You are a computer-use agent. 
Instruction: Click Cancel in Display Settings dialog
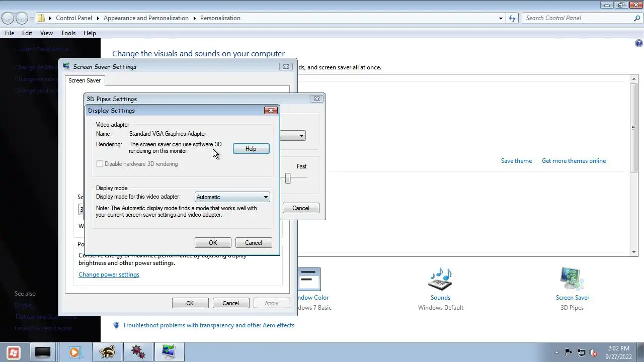[254, 243]
